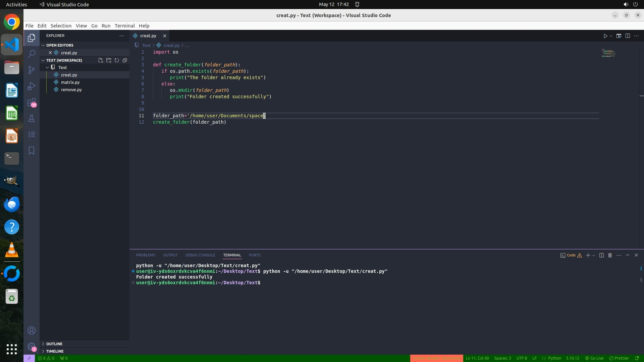Collapse the Open Editors section
This screenshot has height=362, width=644.
coord(59,45)
